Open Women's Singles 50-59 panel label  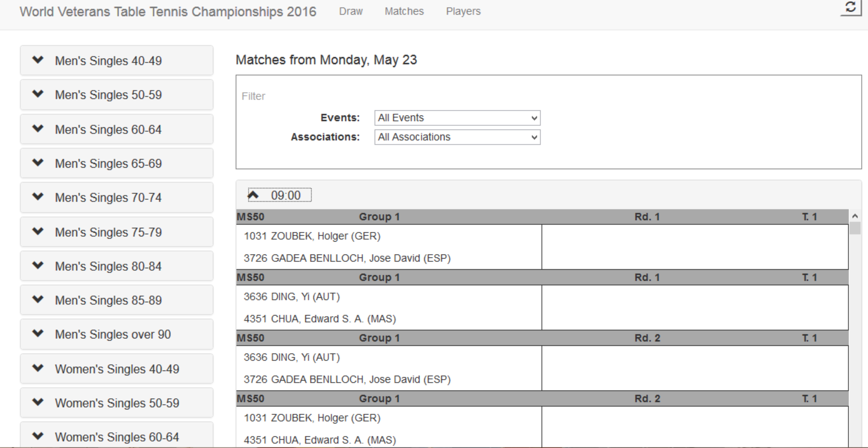click(117, 404)
